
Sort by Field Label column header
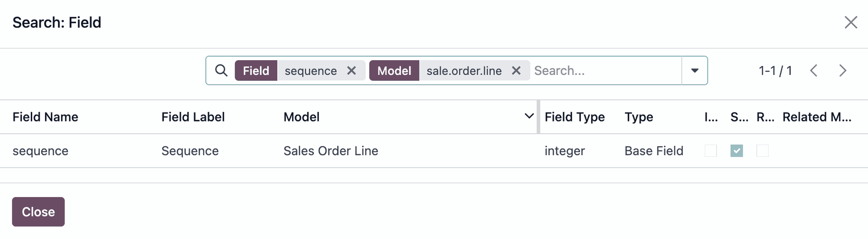click(x=193, y=117)
